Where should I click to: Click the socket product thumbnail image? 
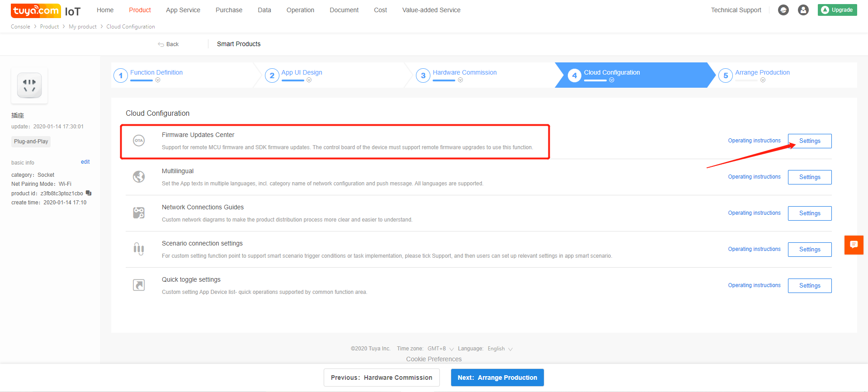(x=29, y=85)
